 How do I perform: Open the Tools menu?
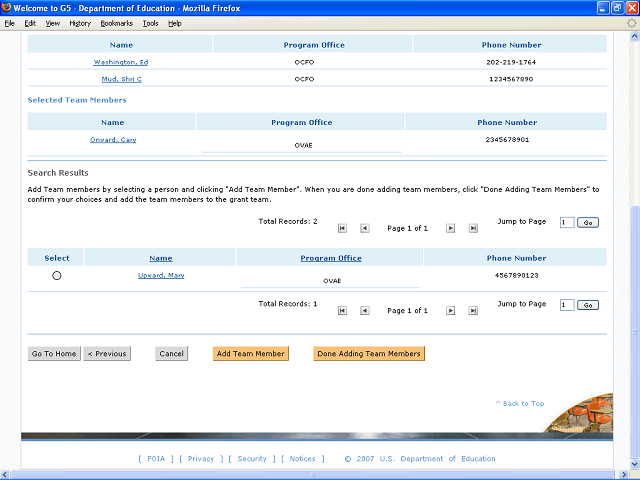click(150, 22)
